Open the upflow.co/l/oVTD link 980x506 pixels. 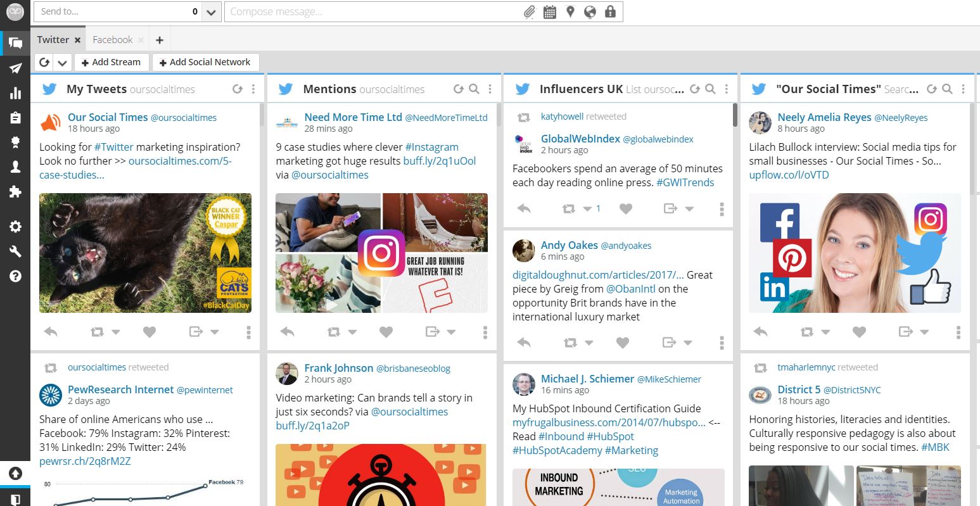pyautogui.click(x=789, y=175)
